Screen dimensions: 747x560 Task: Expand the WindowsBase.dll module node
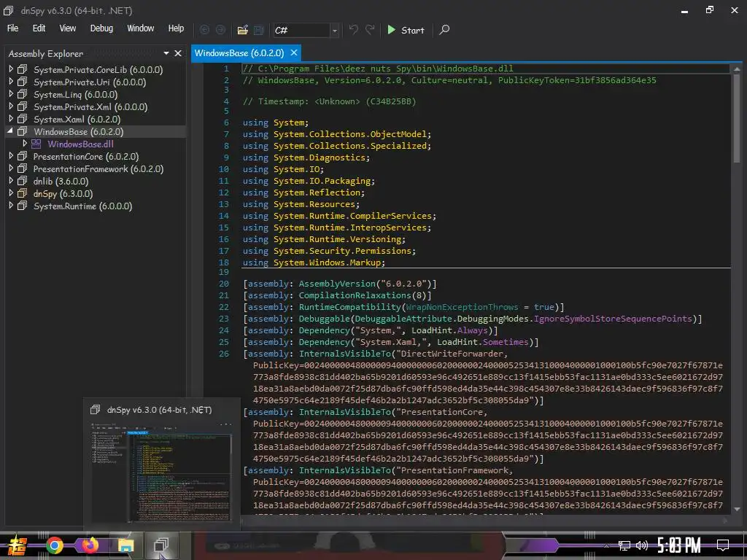(25, 144)
